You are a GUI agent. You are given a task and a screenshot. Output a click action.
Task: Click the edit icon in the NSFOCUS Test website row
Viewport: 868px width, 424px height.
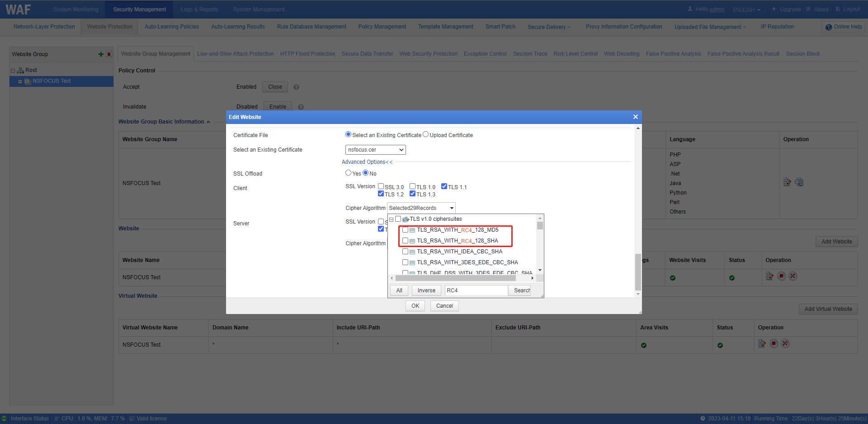pyautogui.click(x=769, y=276)
